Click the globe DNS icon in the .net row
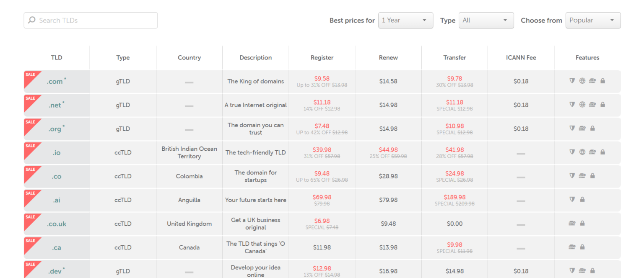The width and height of the screenshot is (644, 278). click(582, 105)
